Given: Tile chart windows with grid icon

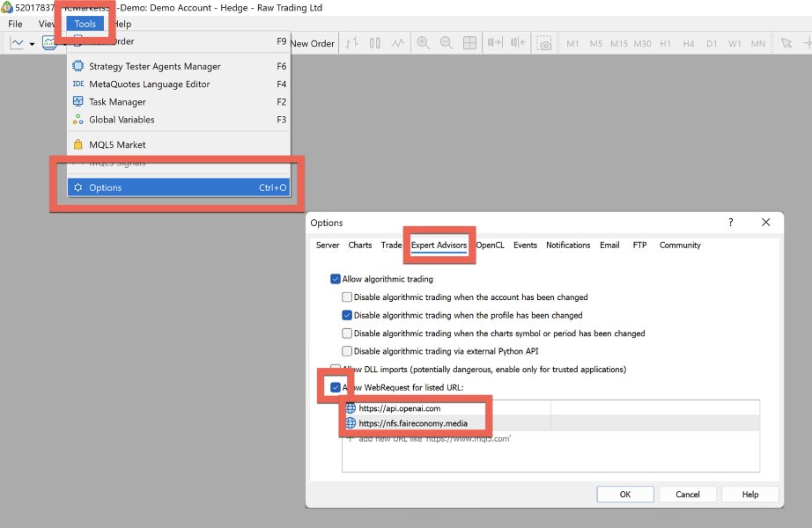Looking at the screenshot, I should click(469, 43).
